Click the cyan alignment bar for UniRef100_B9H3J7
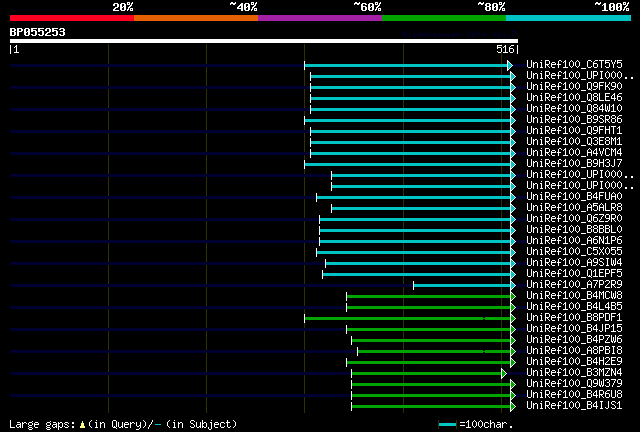Image resolution: width=640 pixels, height=432 pixels. (407, 164)
